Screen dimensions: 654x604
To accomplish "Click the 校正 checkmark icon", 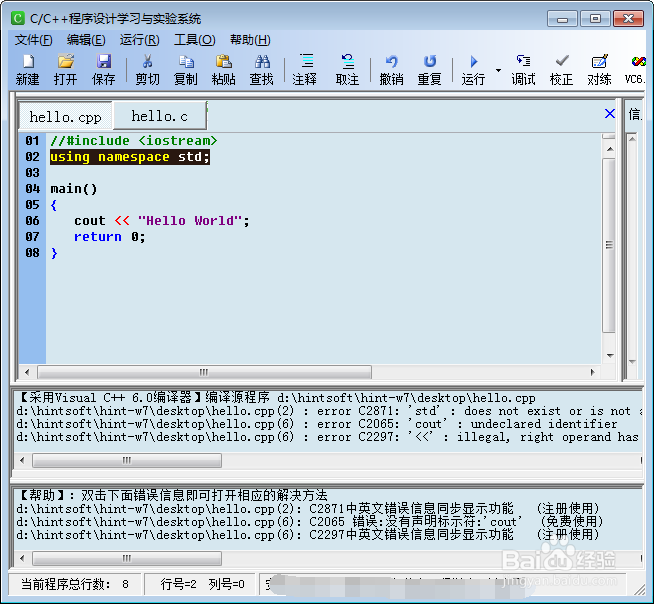I will coord(561,70).
